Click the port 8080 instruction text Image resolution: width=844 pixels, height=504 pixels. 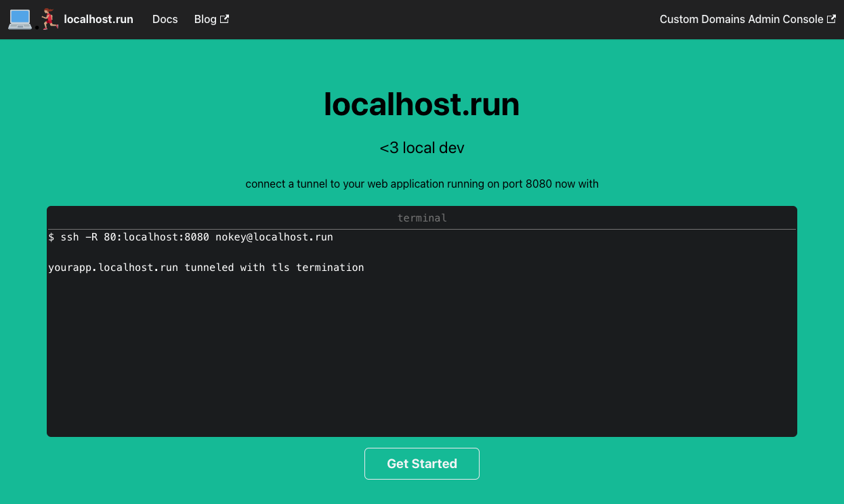tap(421, 184)
